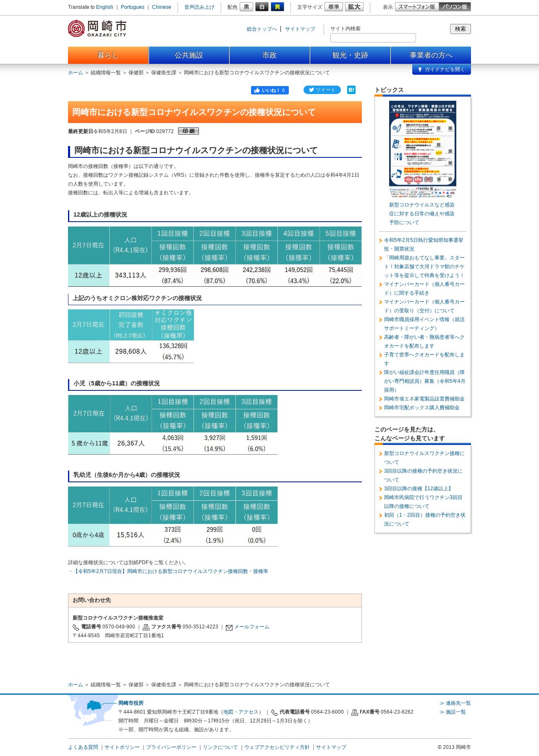539x756 pixels.
Task: Click 保健部 in bottom breadcrumb
Action: (136, 685)
